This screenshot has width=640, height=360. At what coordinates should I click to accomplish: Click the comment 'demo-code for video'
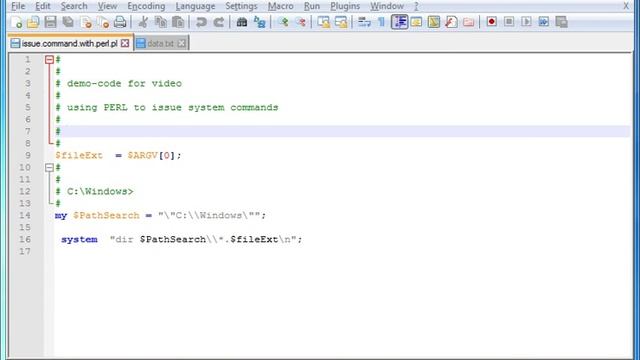point(124,84)
